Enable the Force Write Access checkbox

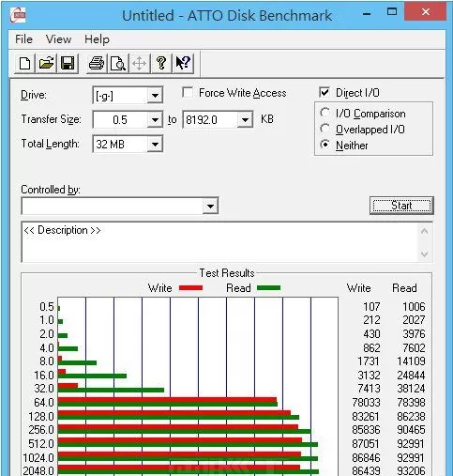click(188, 93)
